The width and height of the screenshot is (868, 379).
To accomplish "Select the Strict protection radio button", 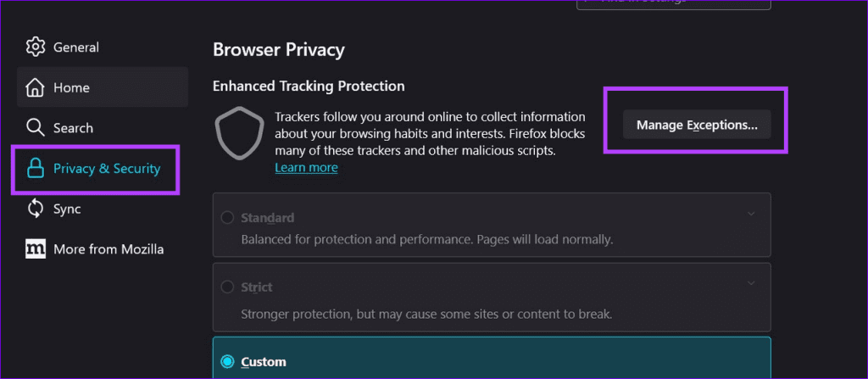I will click(x=227, y=287).
